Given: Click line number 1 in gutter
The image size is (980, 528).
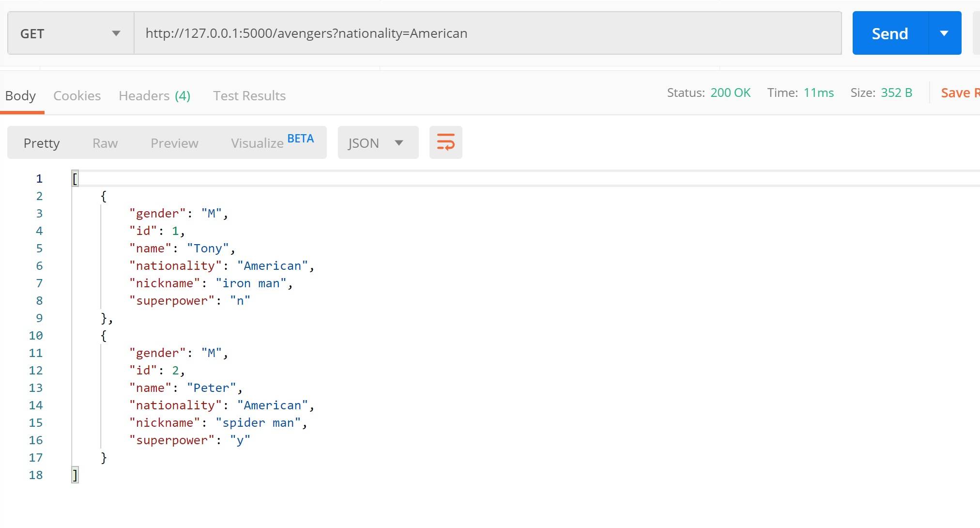Looking at the screenshot, I should (x=39, y=179).
